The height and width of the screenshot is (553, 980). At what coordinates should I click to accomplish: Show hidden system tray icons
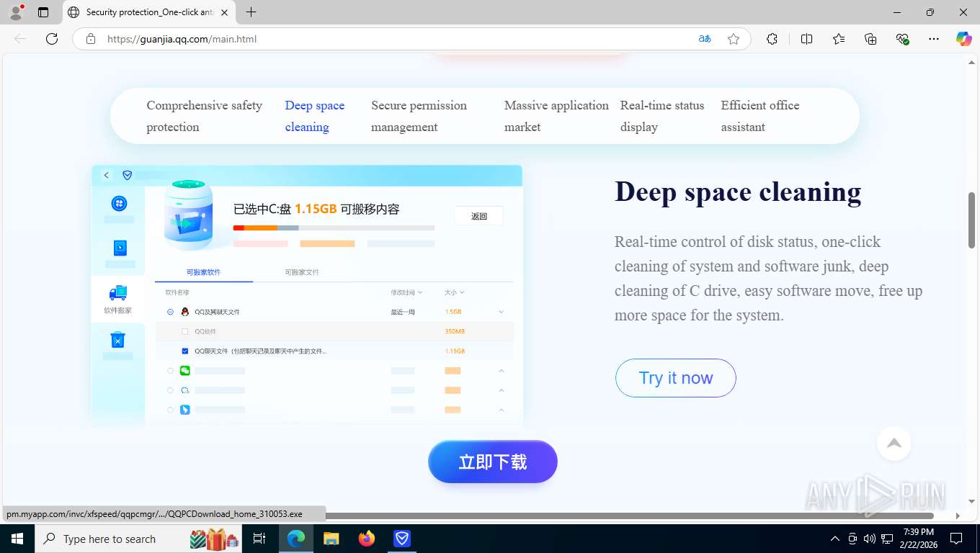click(834, 539)
